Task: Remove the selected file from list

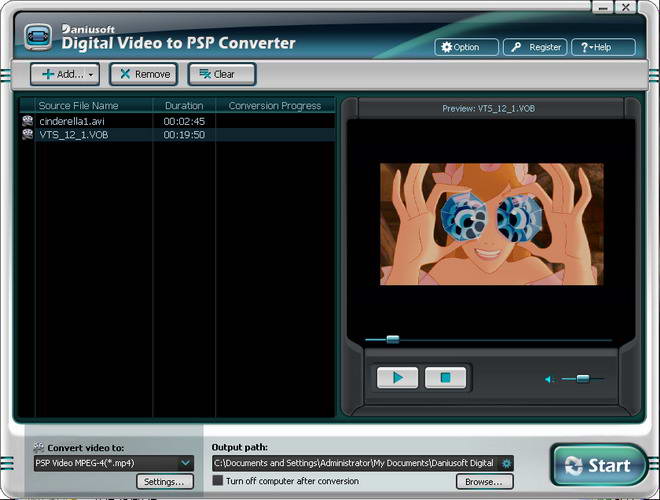Action: click(144, 74)
